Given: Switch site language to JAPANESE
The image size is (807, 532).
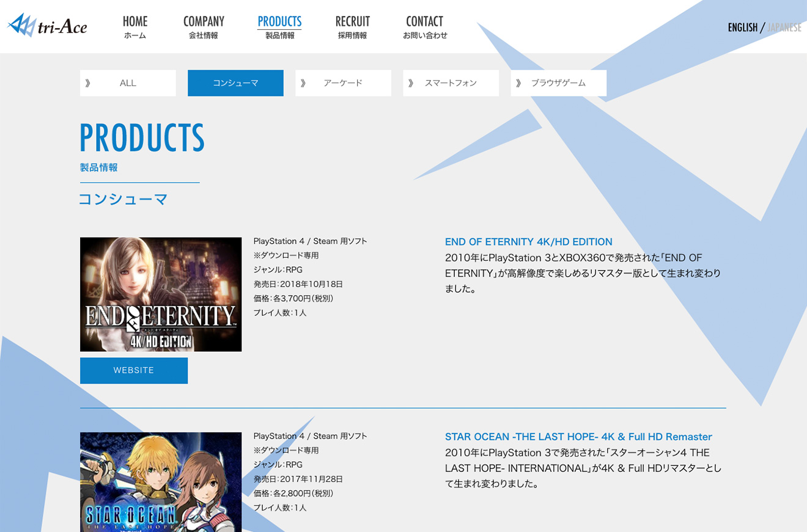Looking at the screenshot, I should pos(784,27).
